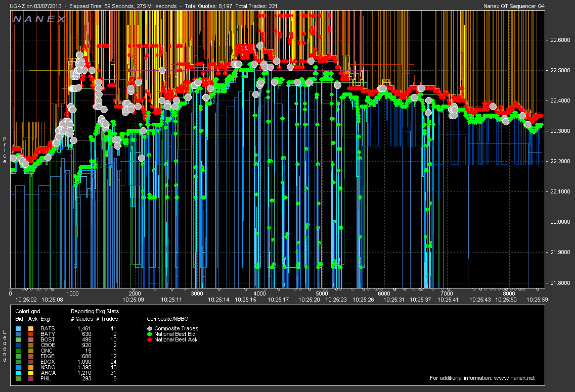Select the PHIL ask purple swatch
This screenshot has width=575, height=392.
tap(31, 378)
